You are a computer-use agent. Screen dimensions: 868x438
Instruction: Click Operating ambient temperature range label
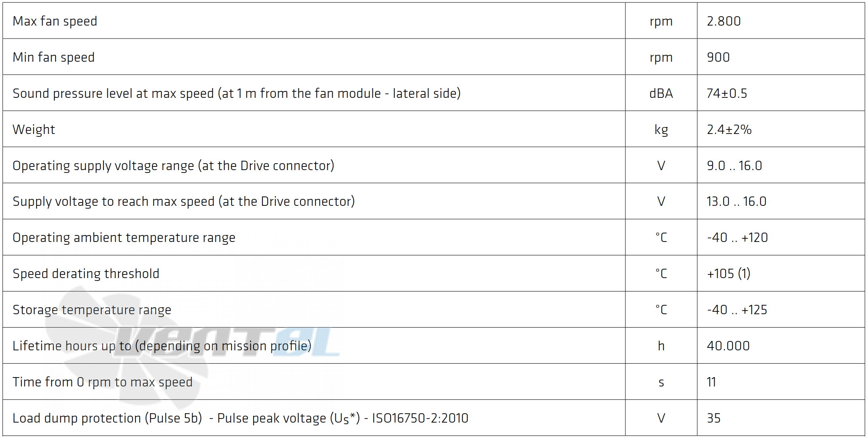pos(124,237)
